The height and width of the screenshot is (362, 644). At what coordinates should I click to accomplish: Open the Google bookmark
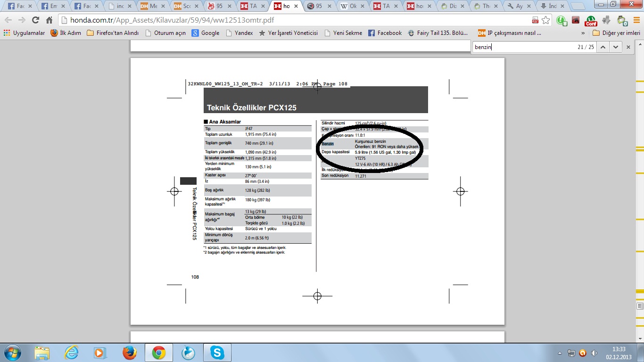[x=206, y=33]
